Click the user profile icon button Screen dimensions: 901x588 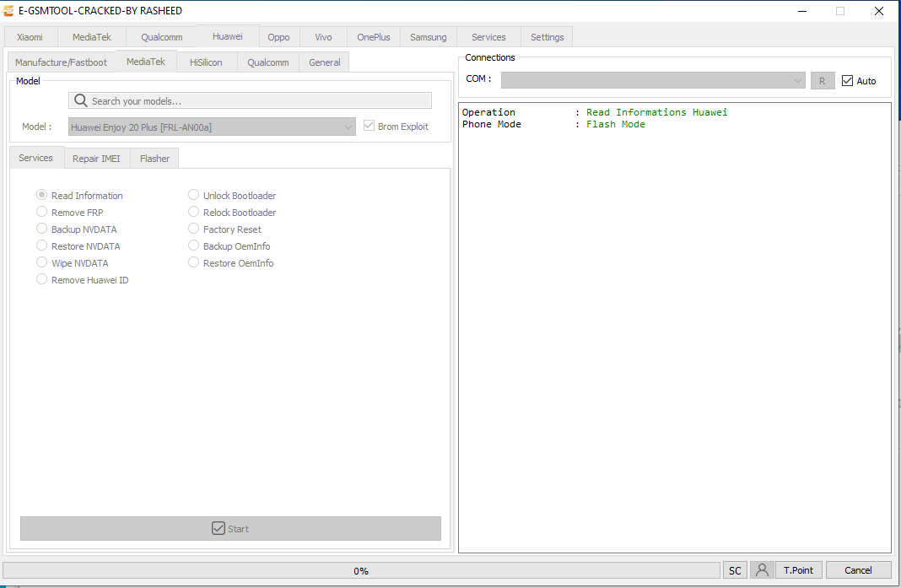[762, 570]
